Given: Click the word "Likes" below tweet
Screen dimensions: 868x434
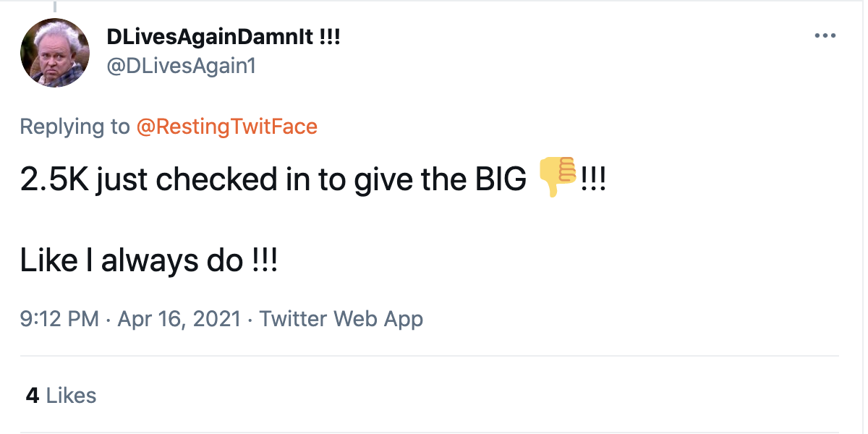Looking at the screenshot, I should pyautogui.click(x=71, y=396).
